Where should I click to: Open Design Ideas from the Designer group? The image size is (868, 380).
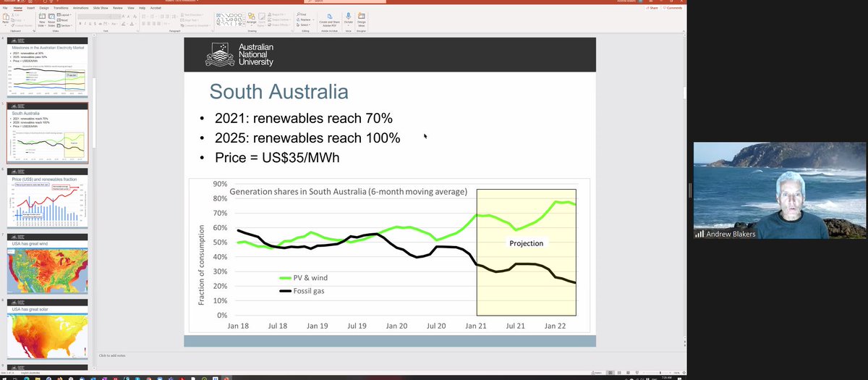coord(361,20)
